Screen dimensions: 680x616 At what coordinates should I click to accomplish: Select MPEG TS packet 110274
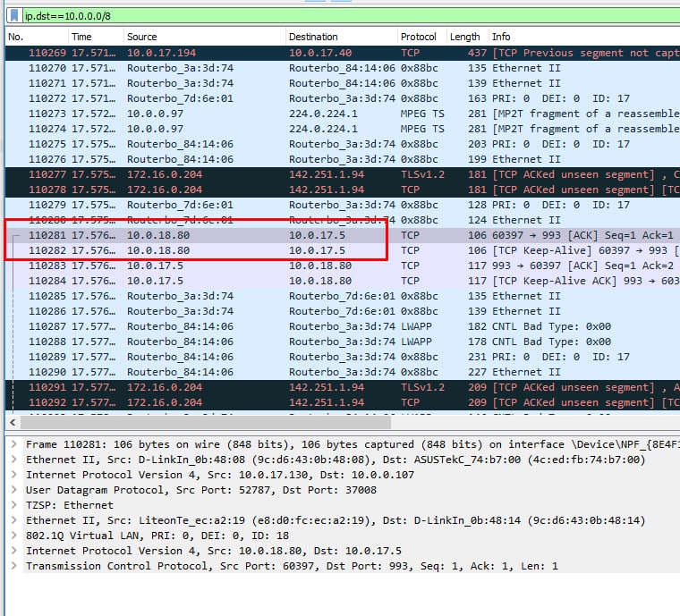(x=343, y=129)
